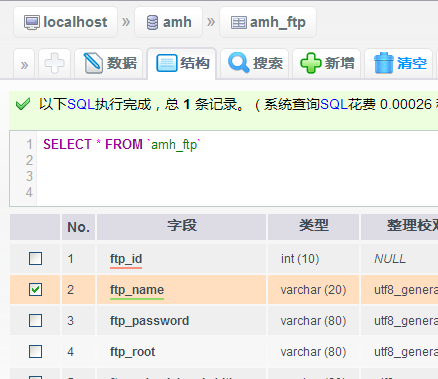
Task: Click the No. column header
Action: (78, 227)
